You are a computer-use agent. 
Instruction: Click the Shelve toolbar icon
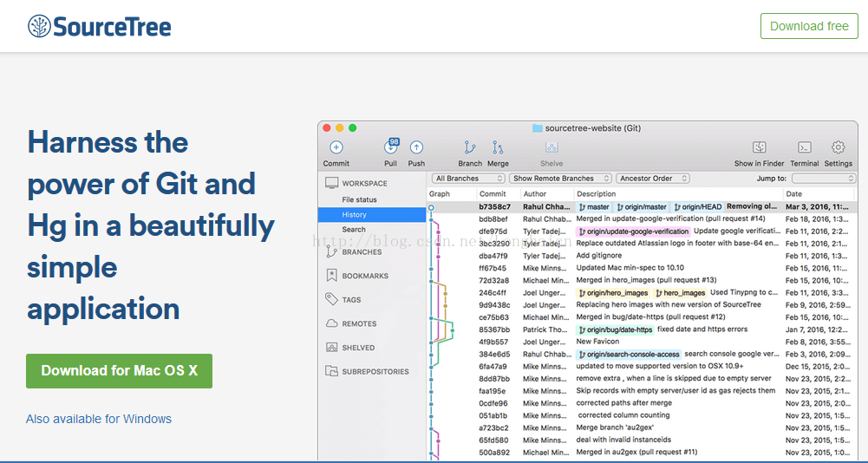(x=551, y=147)
